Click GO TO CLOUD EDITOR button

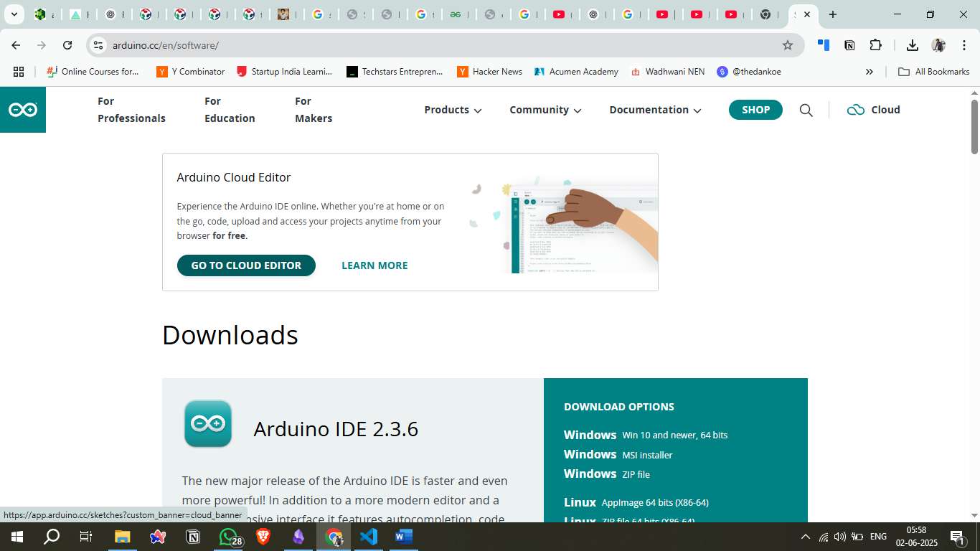pyautogui.click(x=246, y=265)
